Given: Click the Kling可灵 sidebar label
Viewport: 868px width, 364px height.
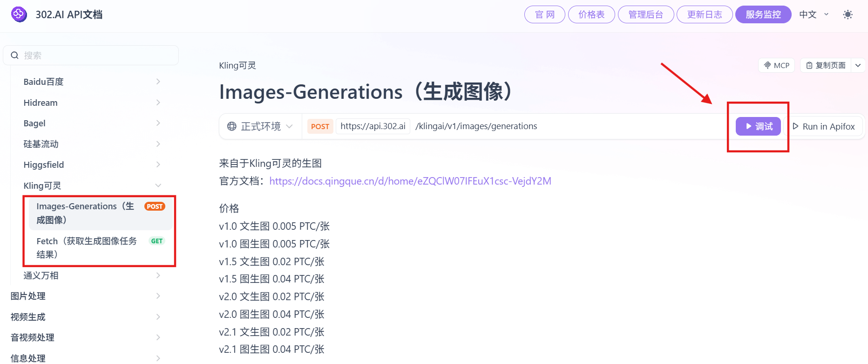Looking at the screenshot, I should click(x=42, y=185).
